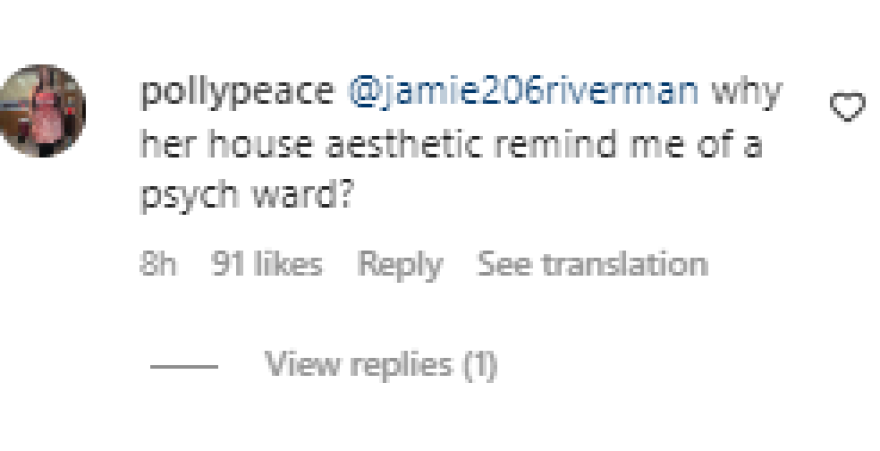
Task: Click the line beside View replies
Action: 184,367
